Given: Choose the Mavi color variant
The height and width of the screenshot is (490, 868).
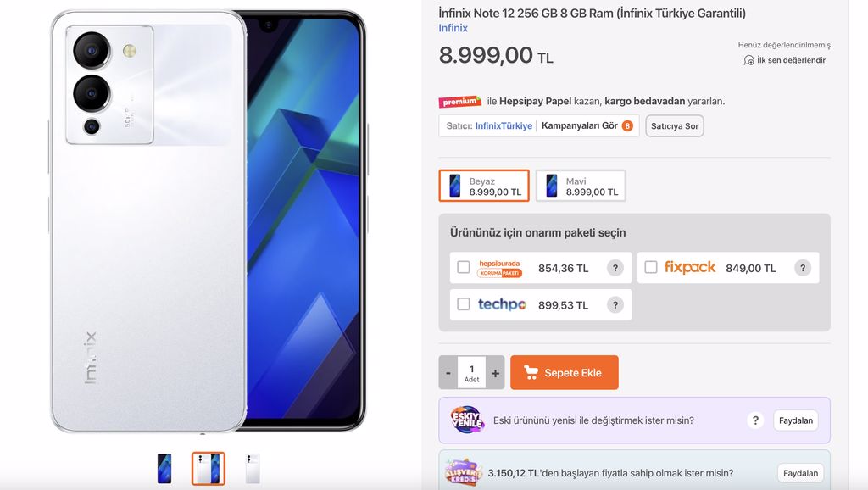Looking at the screenshot, I should coord(581,186).
